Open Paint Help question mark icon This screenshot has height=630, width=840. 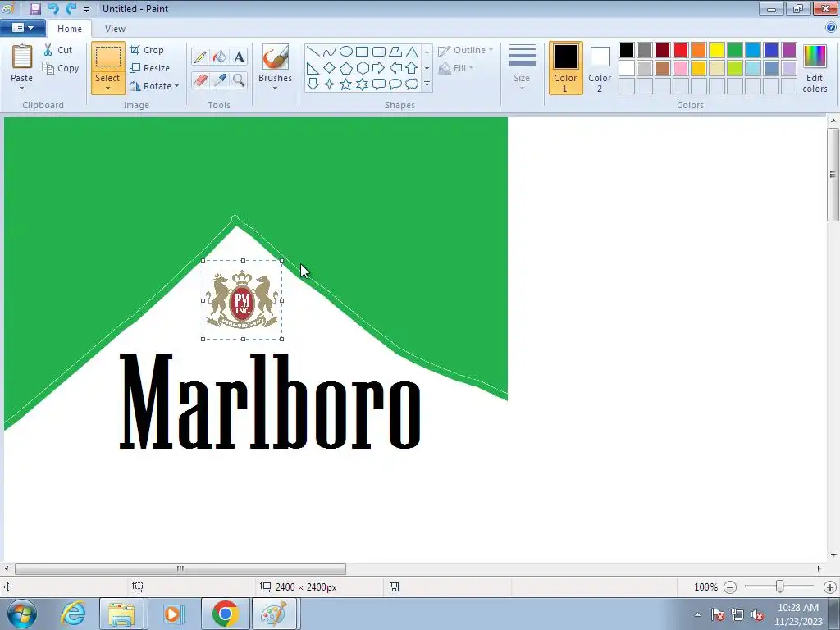point(831,28)
